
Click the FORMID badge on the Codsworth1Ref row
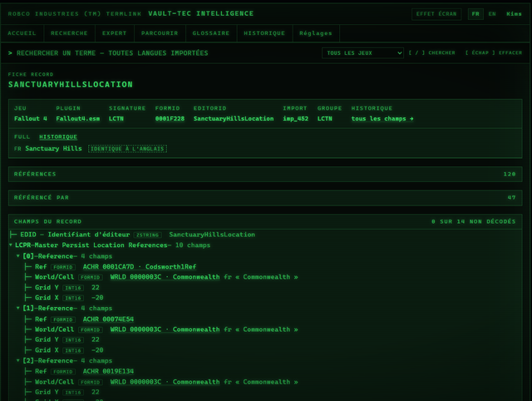point(63,267)
